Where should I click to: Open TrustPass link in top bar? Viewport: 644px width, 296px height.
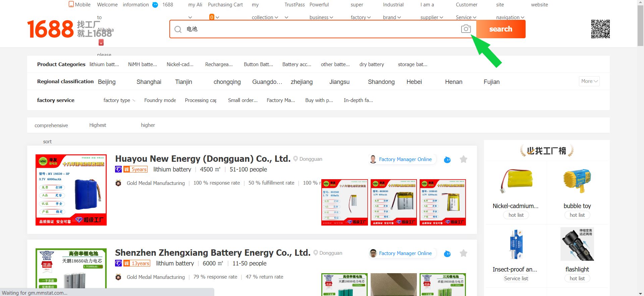coord(294,5)
